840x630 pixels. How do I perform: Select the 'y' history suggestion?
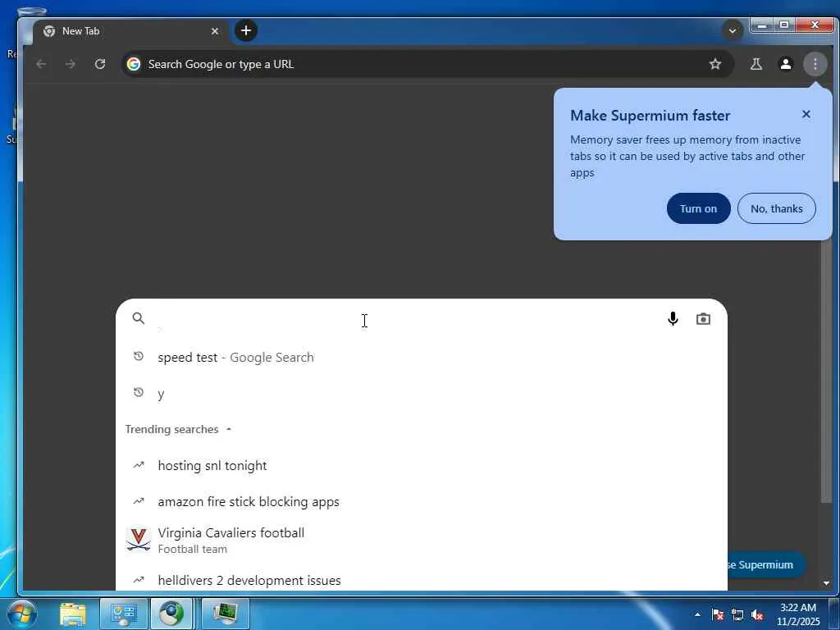(421, 394)
